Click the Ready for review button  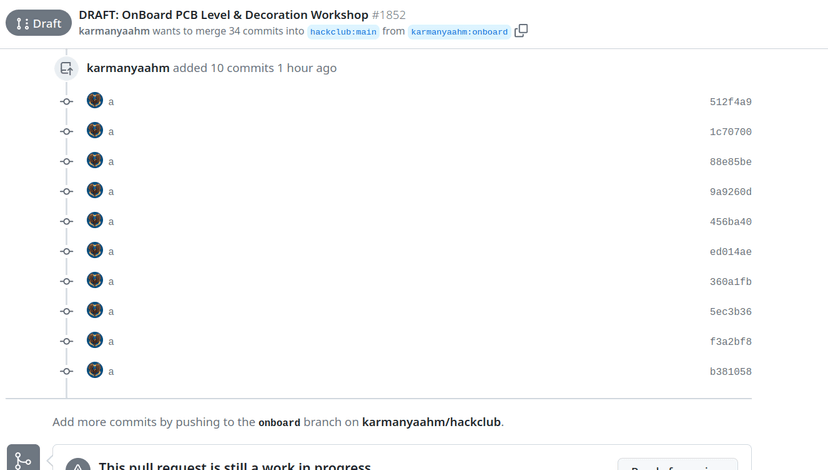(678, 465)
